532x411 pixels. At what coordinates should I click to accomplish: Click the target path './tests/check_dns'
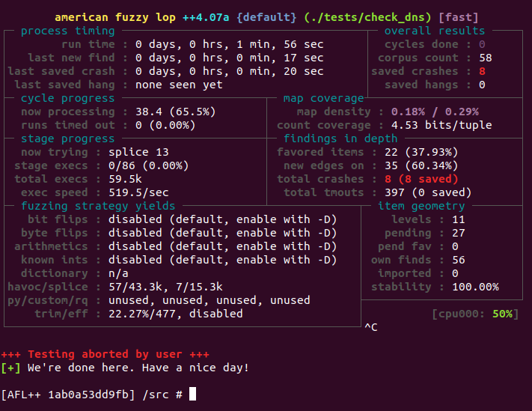pyautogui.click(x=368, y=17)
